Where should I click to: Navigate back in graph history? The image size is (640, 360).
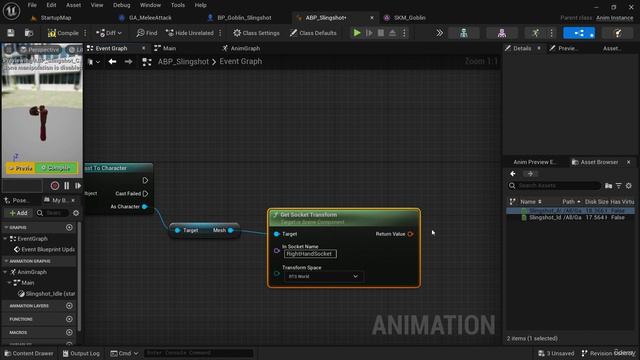112,62
